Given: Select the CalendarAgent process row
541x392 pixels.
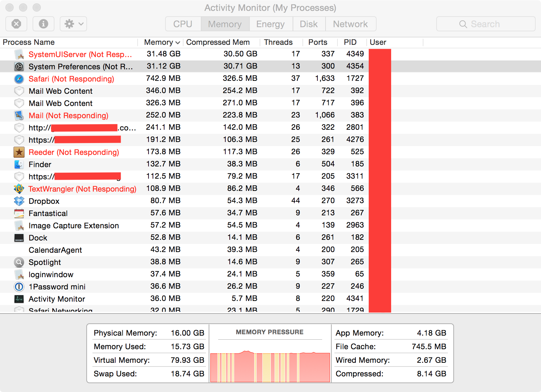Looking at the screenshot, I should (270, 250).
